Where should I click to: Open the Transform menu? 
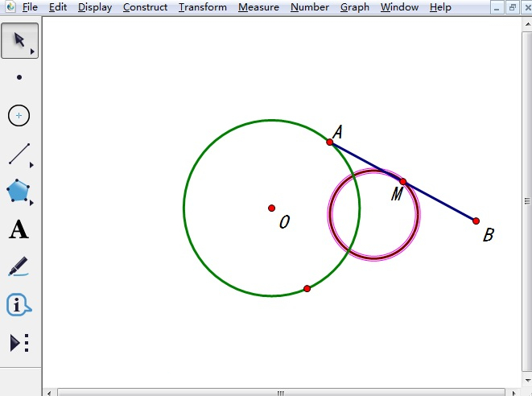(203, 7)
